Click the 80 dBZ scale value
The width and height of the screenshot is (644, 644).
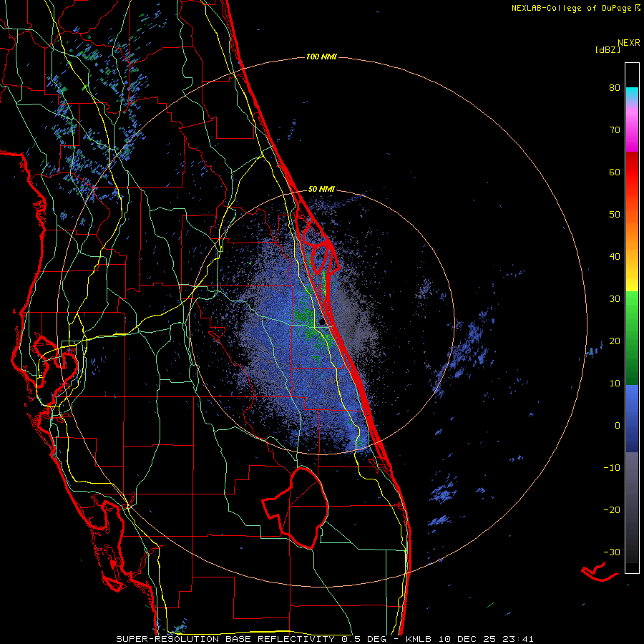[x=615, y=88]
